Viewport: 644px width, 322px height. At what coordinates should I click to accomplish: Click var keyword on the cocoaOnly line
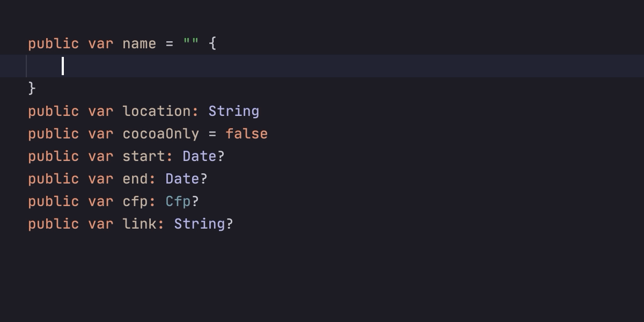tap(101, 134)
